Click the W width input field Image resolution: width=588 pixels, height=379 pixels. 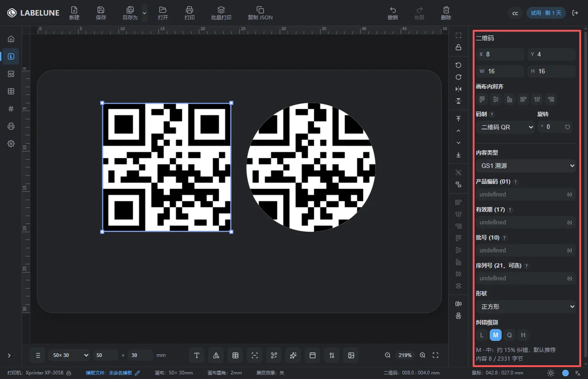point(500,71)
